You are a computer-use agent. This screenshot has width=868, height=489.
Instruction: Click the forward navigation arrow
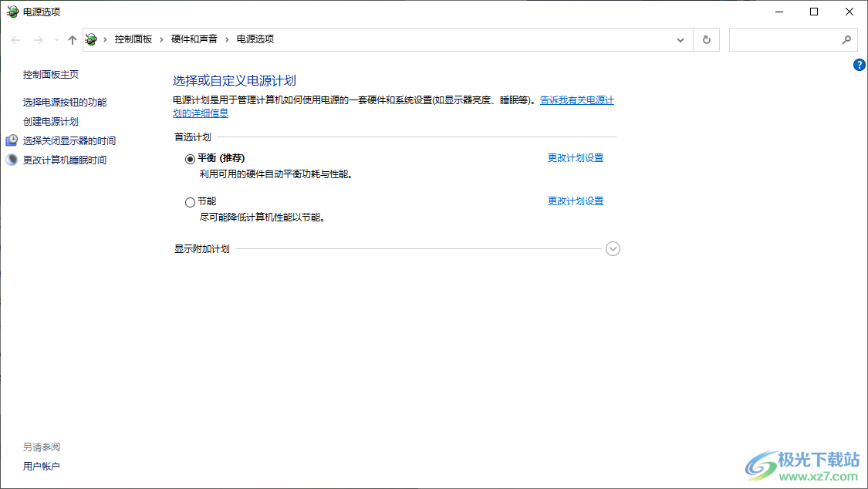pos(37,39)
